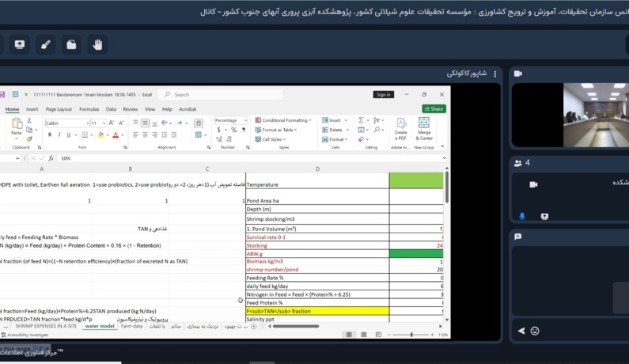Image resolution: width=629 pixels, height=364 pixels.
Task: Click the Decrease Font Size icon
Action: (121, 123)
